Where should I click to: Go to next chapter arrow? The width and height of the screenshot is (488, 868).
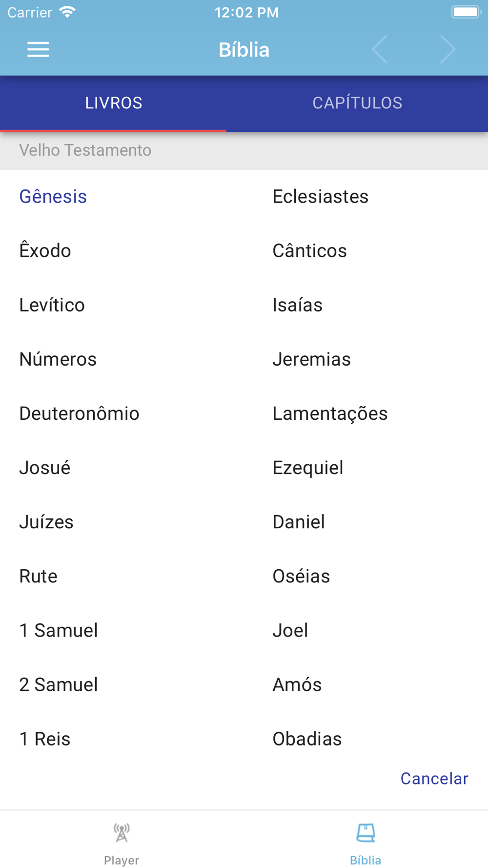click(x=447, y=49)
